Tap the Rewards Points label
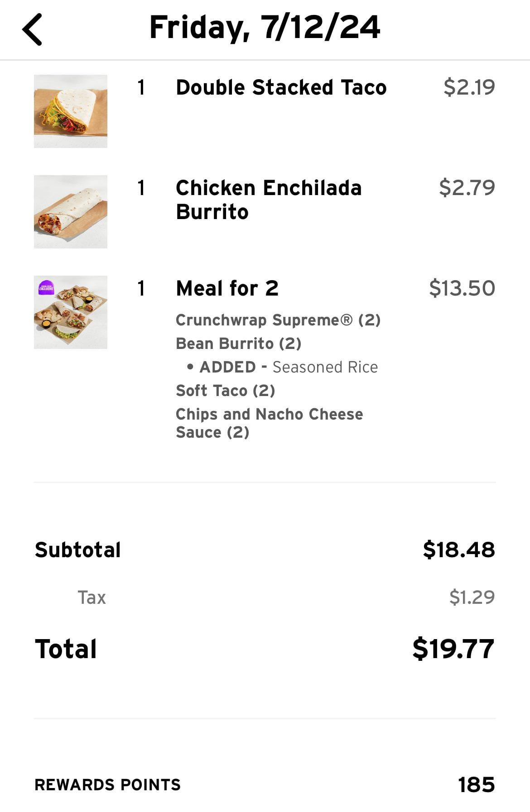 [x=107, y=784]
